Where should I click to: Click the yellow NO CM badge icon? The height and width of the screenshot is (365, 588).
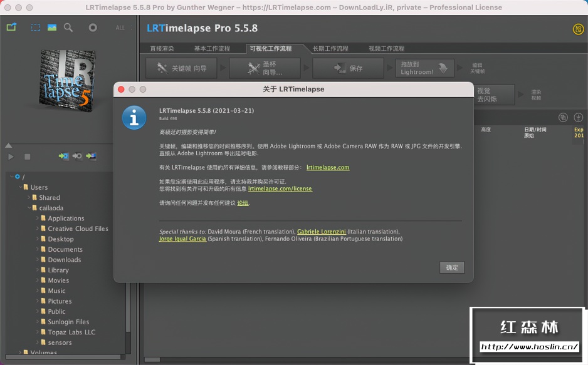[x=578, y=29]
